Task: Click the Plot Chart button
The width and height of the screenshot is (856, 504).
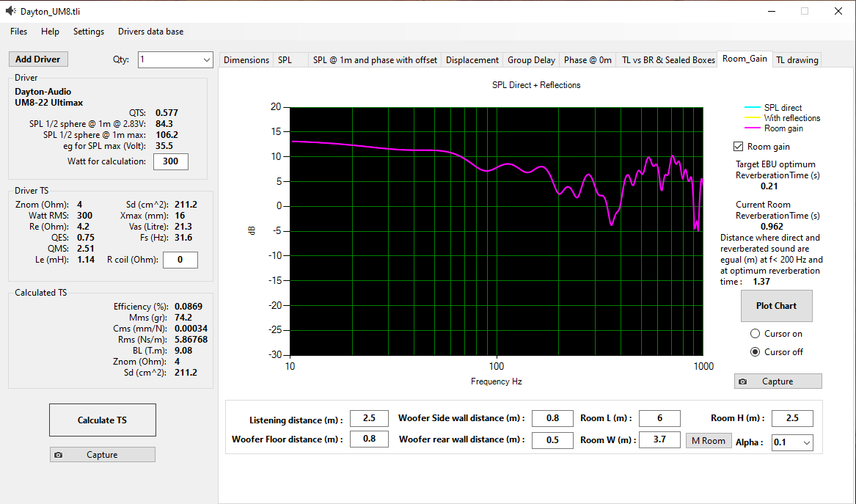Action: tap(776, 306)
